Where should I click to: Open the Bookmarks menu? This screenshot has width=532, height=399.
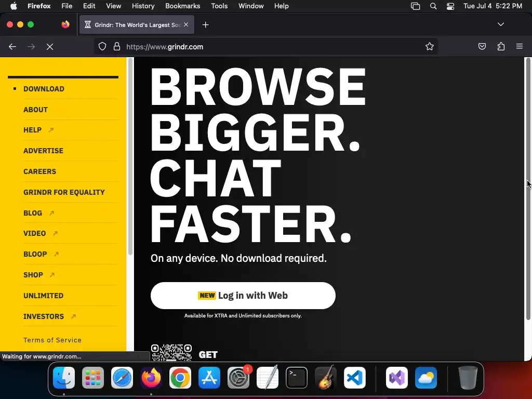coord(182,6)
